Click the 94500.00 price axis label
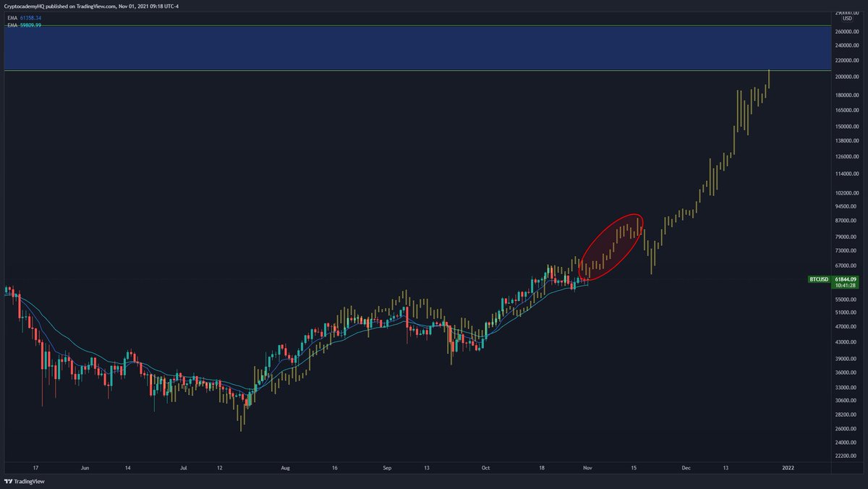Viewport: 868px width, 489px height. [846, 206]
